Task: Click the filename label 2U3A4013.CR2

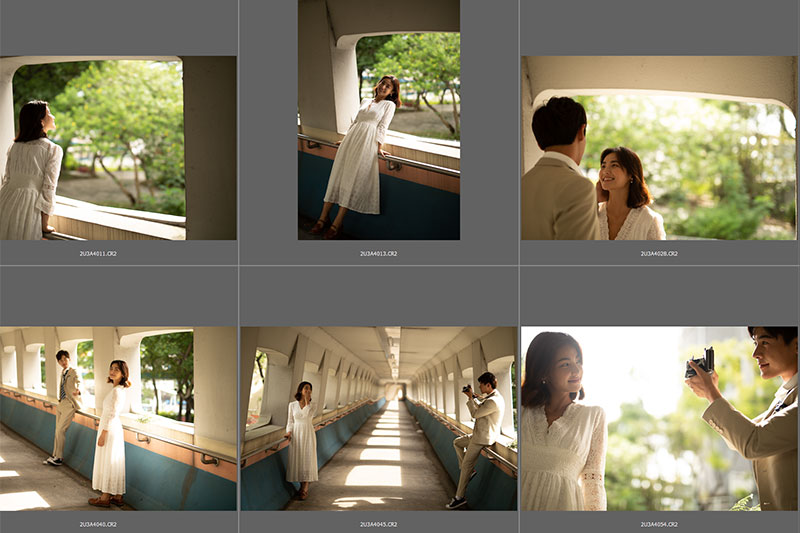Action: coord(379,253)
